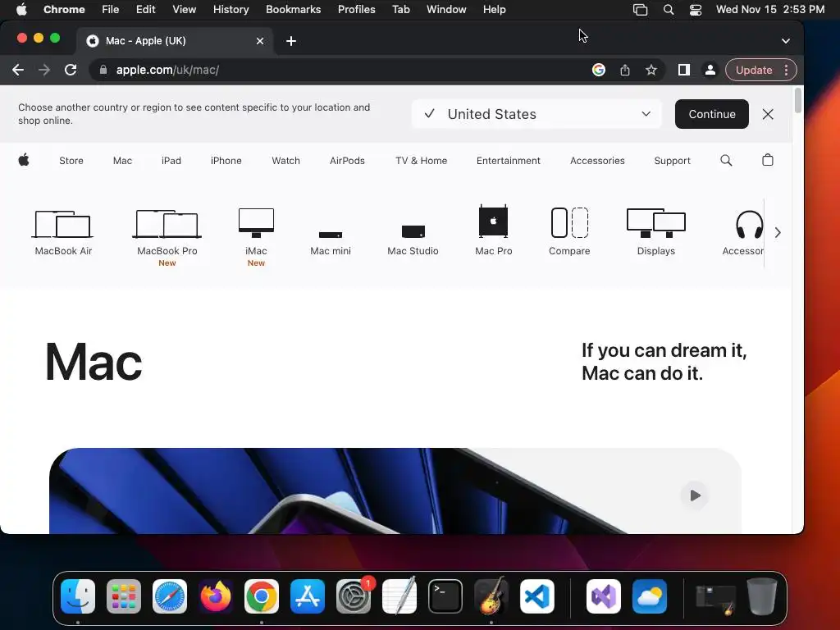Open the Profiles menu
This screenshot has height=630, width=840.
pos(356,9)
